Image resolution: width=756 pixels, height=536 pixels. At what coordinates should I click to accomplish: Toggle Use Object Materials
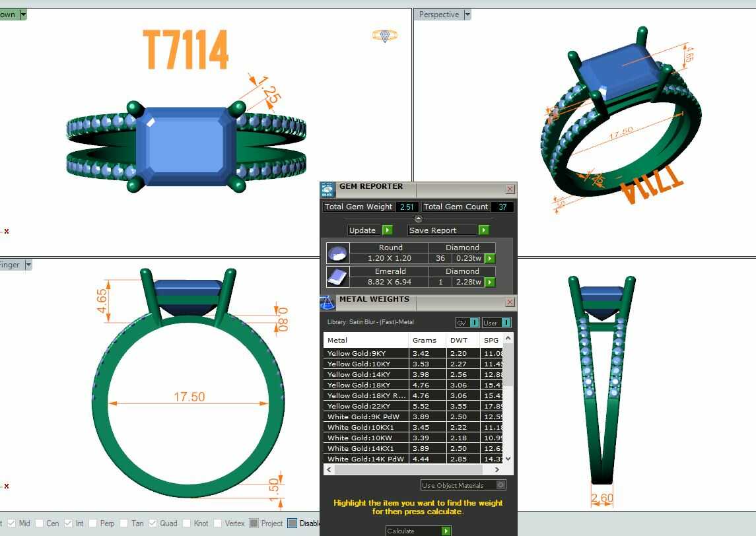click(464, 485)
